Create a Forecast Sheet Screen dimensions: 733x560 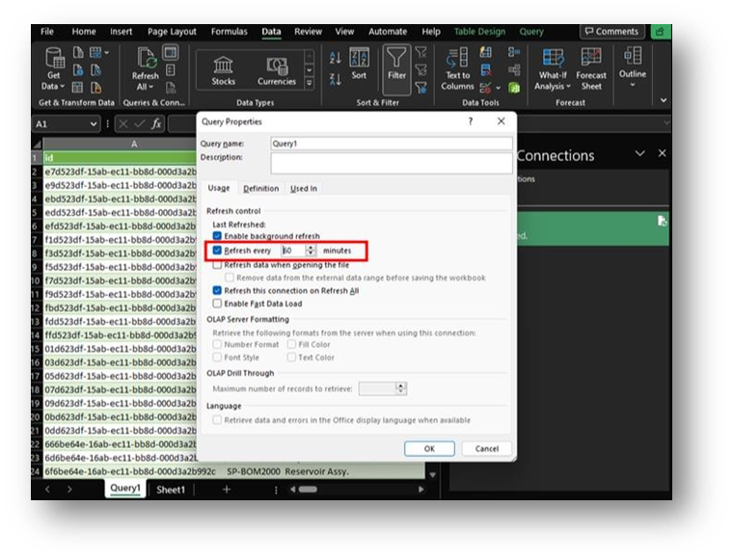coord(591,69)
